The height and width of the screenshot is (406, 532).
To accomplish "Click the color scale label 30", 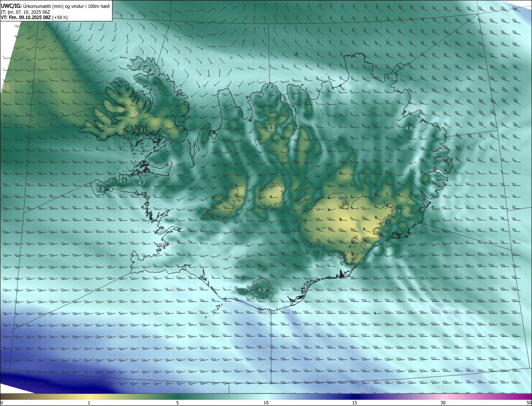I will [443, 403].
